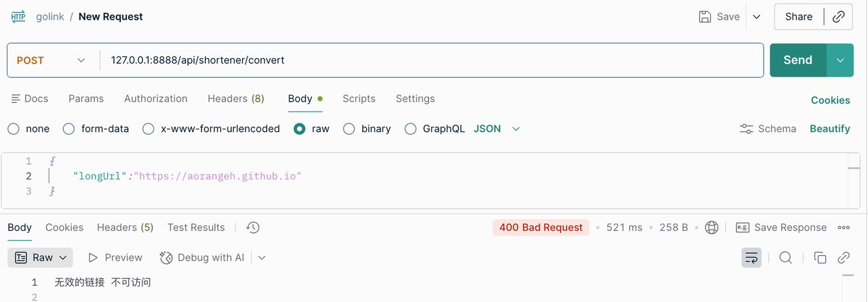Expand the Save options chevron

tap(757, 17)
